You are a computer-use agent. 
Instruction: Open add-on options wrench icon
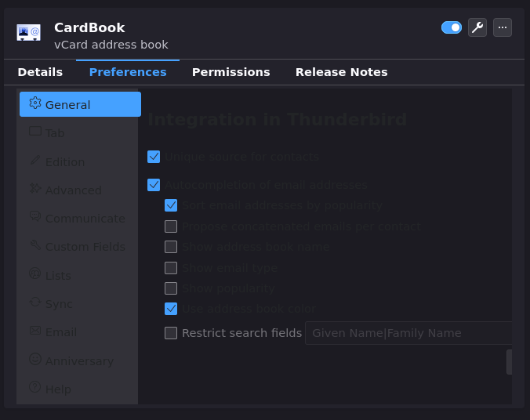[x=477, y=27]
